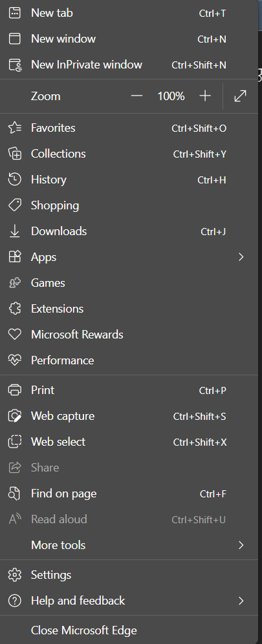This screenshot has height=644, width=262.
Task: Click the Web capture camera icon
Action: coord(15,416)
